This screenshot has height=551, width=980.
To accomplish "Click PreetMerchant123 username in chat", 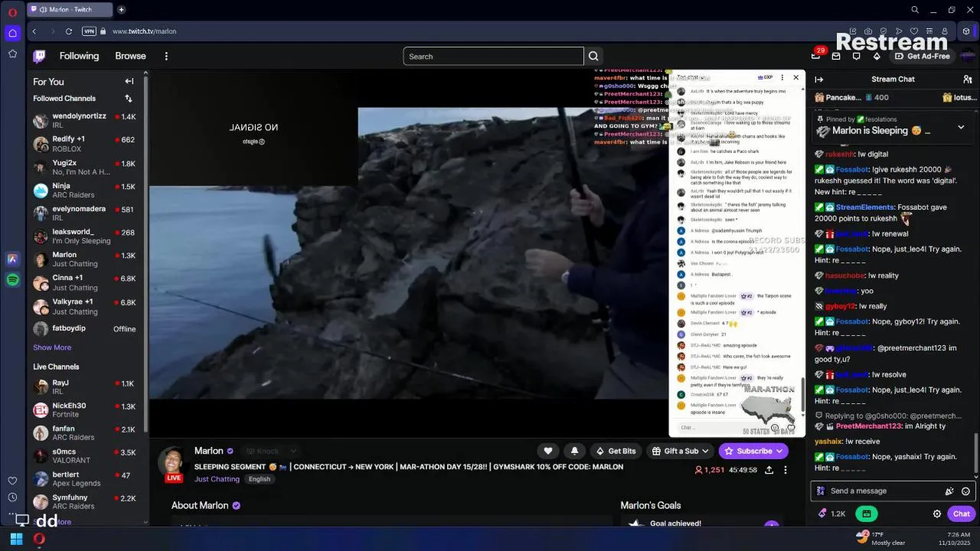I will pos(868,426).
